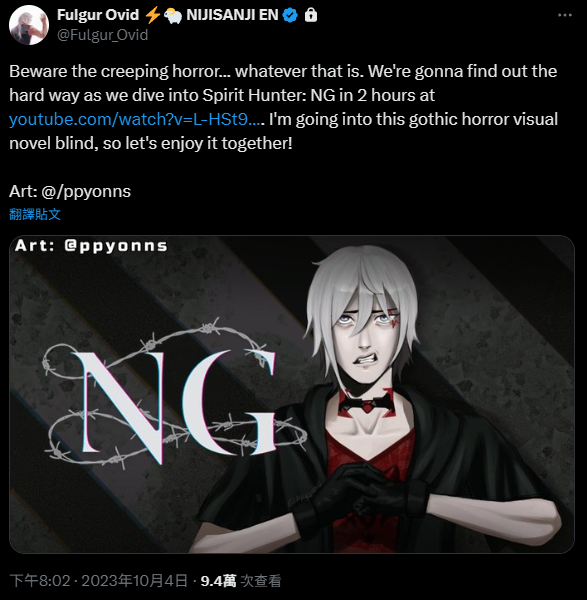Open the youtube.com/watch link
Image resolution: width=587 pixels, height=600 pixels.
(137, 119)
